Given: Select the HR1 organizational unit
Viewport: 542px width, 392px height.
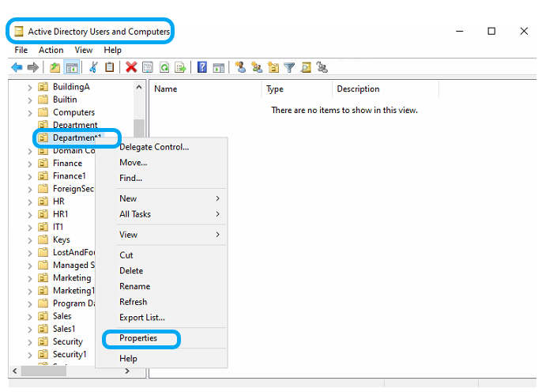Looking at the screenshot, I should point(53,214).
